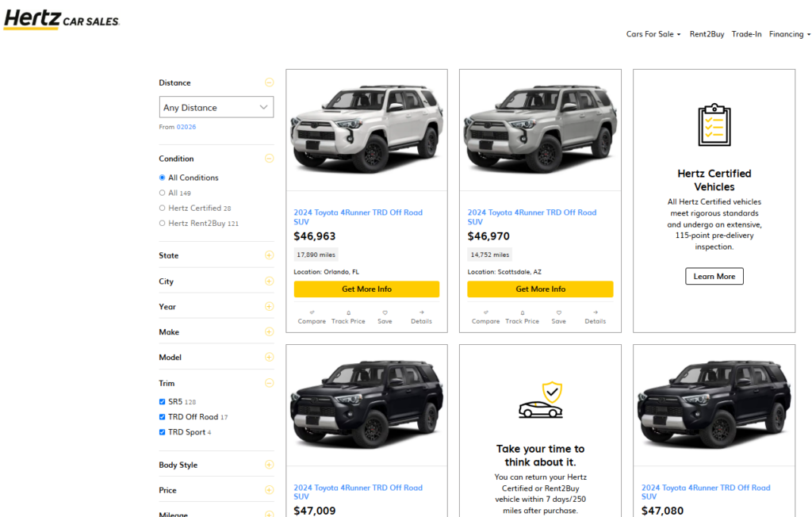Click the 02026 zip code link

tap(185, 126)
